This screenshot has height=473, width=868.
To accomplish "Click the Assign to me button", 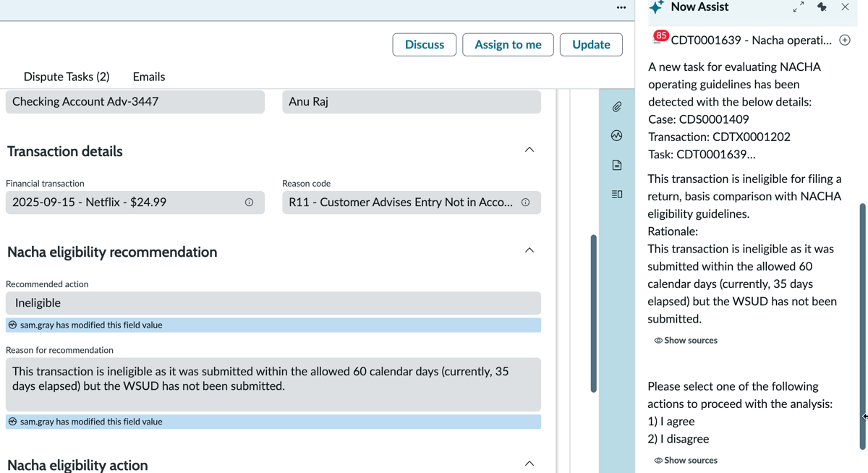I will point(508,45).
